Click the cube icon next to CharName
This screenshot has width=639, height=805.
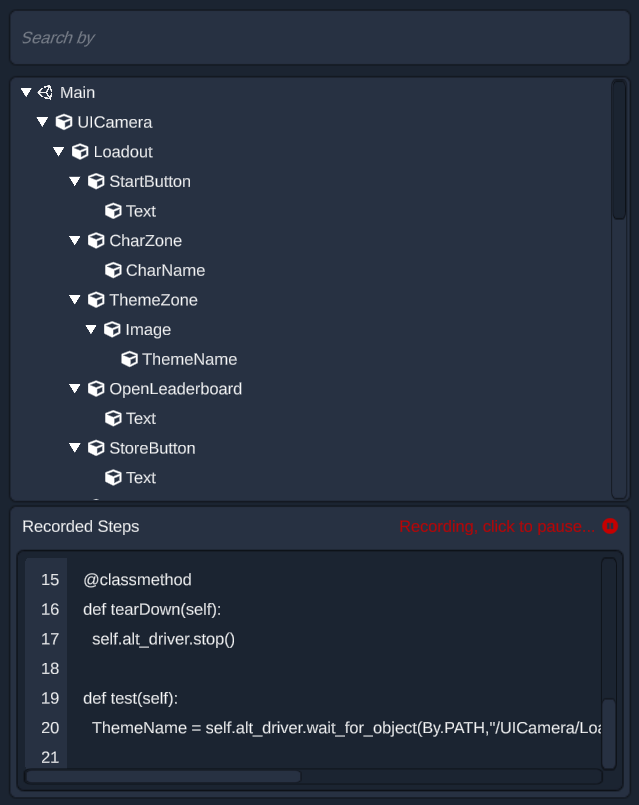113,271
